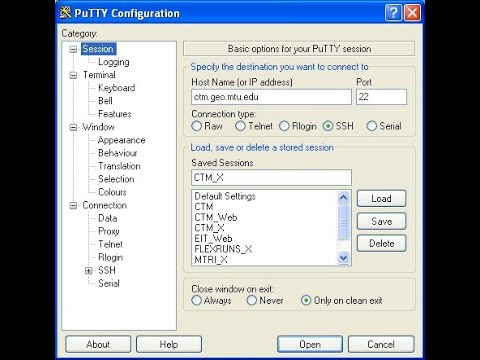This screenshot has width=480, height=360.
Task: Open the Data settings category
Action: (x=108, y=218)
